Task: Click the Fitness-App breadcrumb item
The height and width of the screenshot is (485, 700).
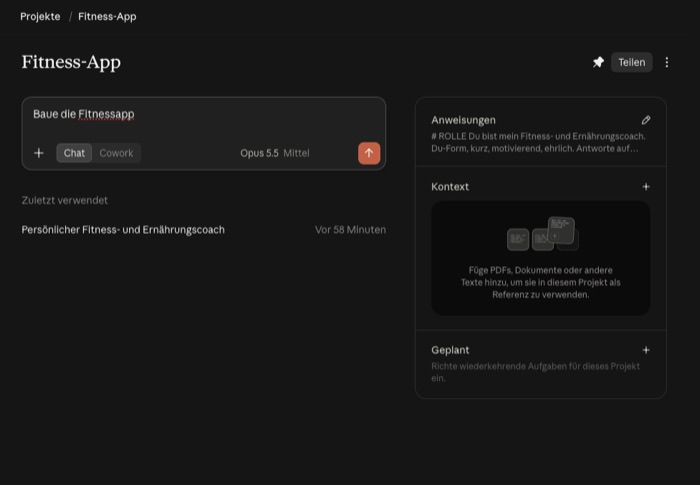Action: point(107,17)
